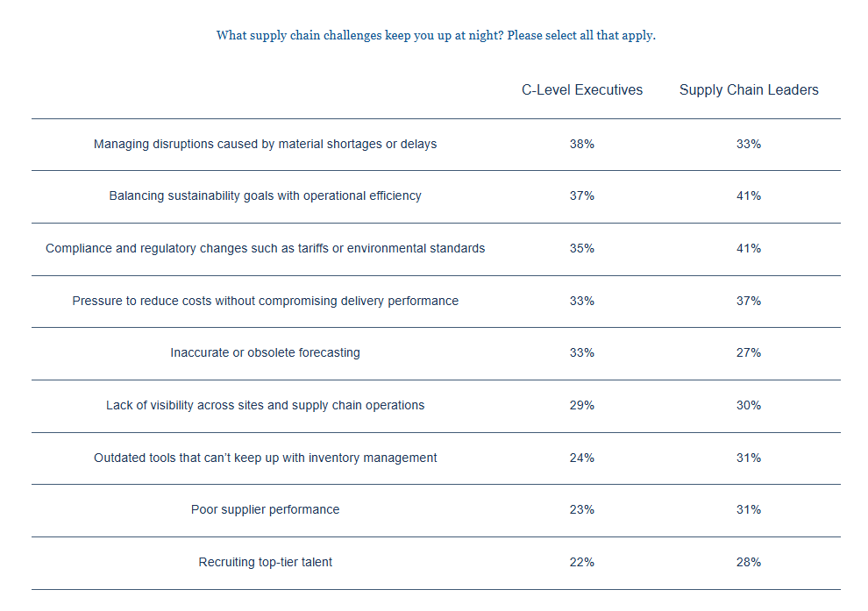Screen dimensions: 868x611
Task: Select the 'Recruiting top-tier talent' row label
Action: click(265, 562)
